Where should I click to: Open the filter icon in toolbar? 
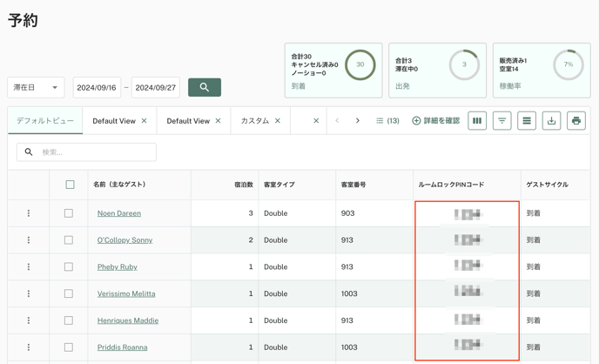501,121
